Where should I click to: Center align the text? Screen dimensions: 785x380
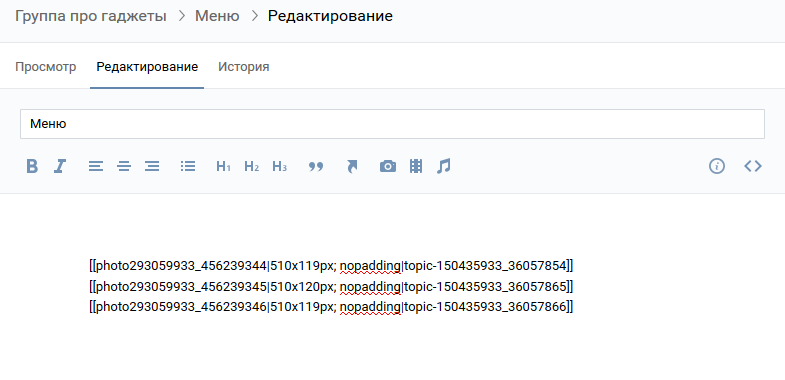click(124, 166)
